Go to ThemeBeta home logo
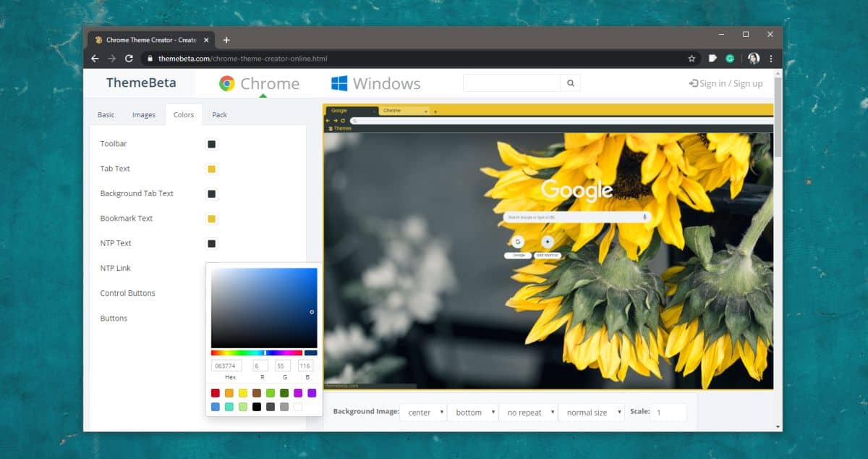This screenshot has width=868, height=459. pos(141,83)
